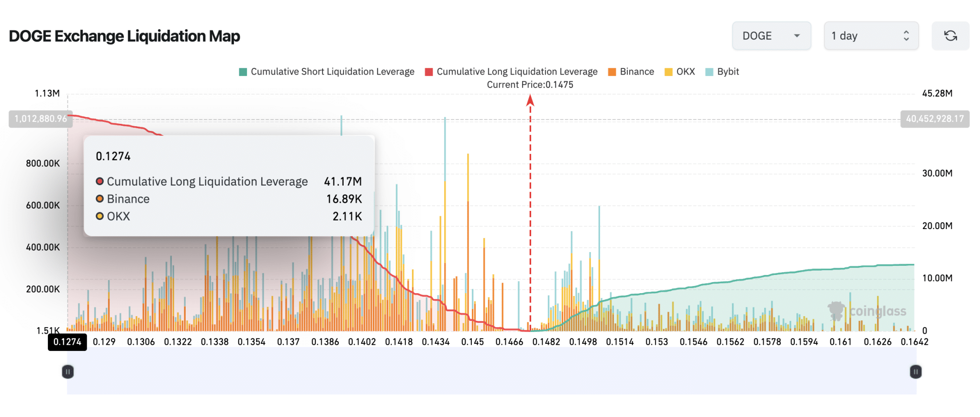The height and width of the screenshot is (417, 980).
Task: Click the red Long Liquidation legend swatch
Action: [x=429, y=72]
